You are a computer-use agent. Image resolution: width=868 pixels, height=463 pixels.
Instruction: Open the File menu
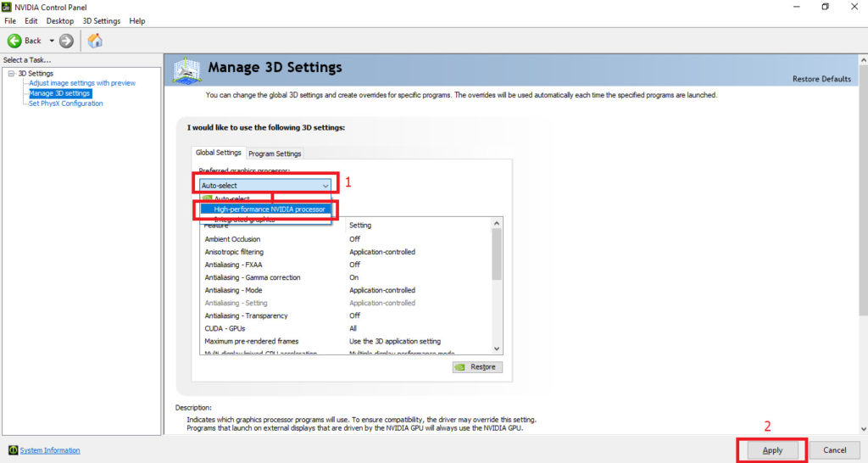tap(10, 21)
